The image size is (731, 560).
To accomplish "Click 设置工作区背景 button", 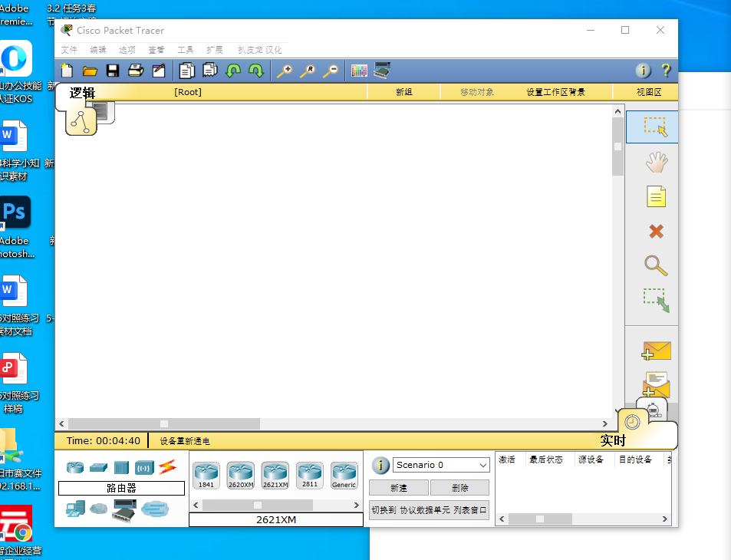I will [x=555, y=92].
